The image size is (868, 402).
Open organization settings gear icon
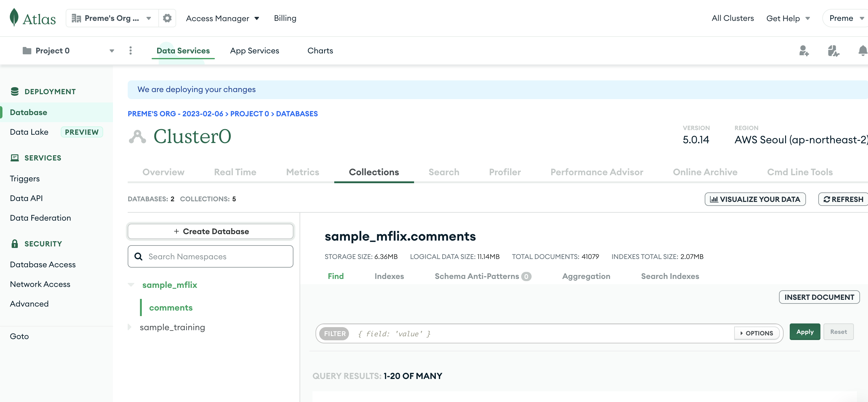click(x=167, y=18)
